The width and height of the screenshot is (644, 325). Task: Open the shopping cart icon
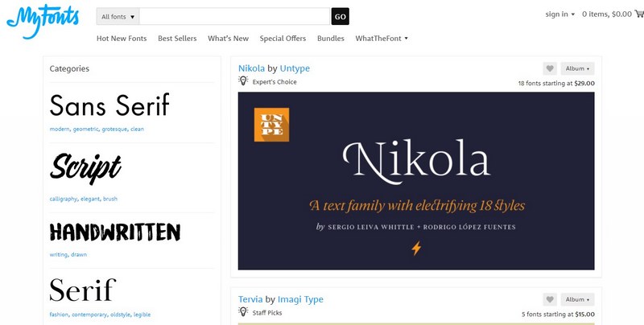[639, 14]
